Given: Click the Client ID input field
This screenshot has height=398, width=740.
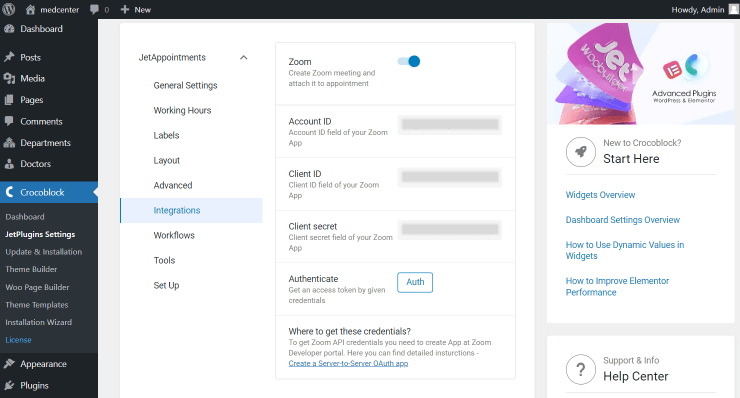Looking at the screenshot, I should 450,177.
